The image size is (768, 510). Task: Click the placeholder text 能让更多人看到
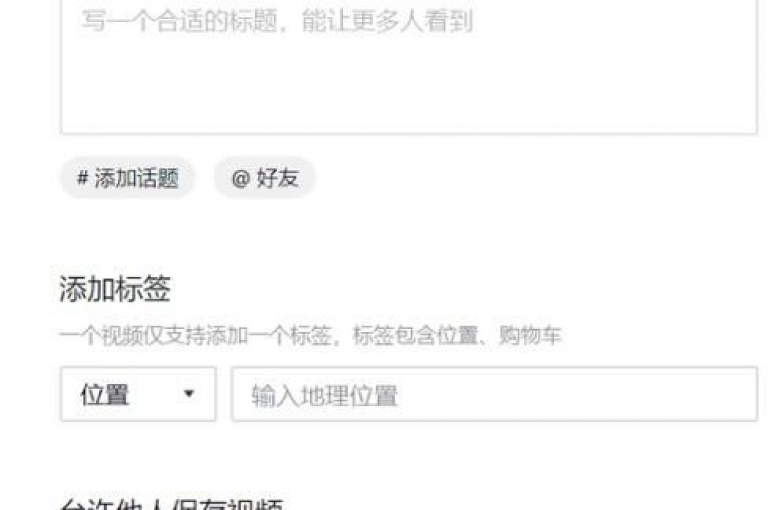tap(387, 22)
